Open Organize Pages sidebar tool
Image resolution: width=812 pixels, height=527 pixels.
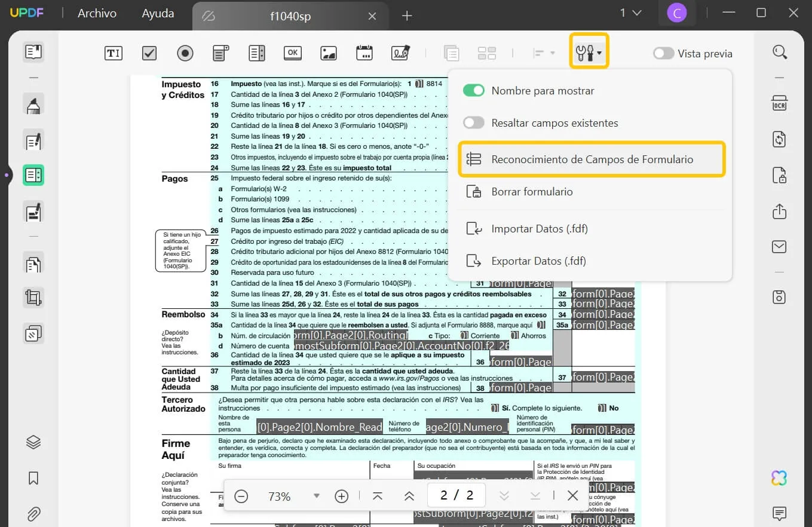(33, 263)
